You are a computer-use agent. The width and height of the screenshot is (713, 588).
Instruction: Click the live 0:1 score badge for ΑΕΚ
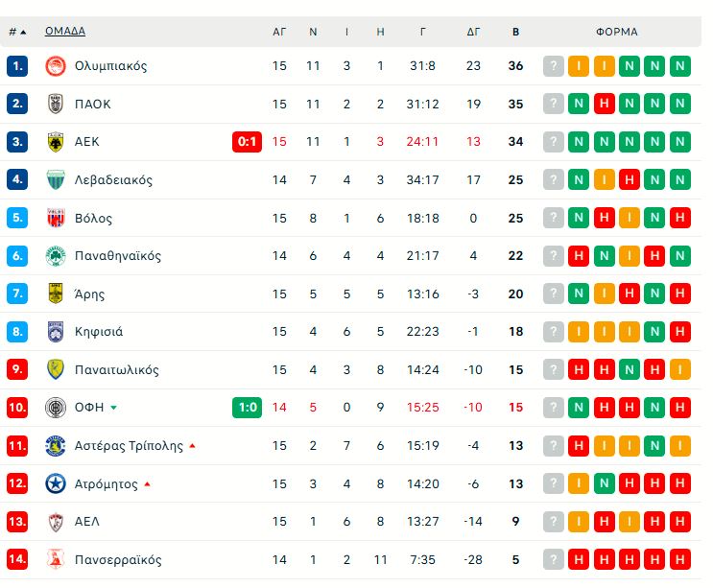[x=247, y=142]
